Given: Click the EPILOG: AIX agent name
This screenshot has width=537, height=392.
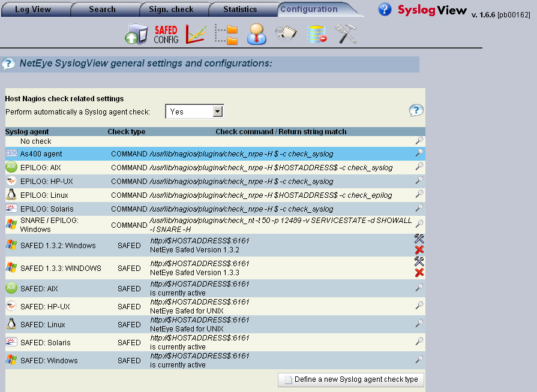Looking at the screenshot, I should (41, 168).
